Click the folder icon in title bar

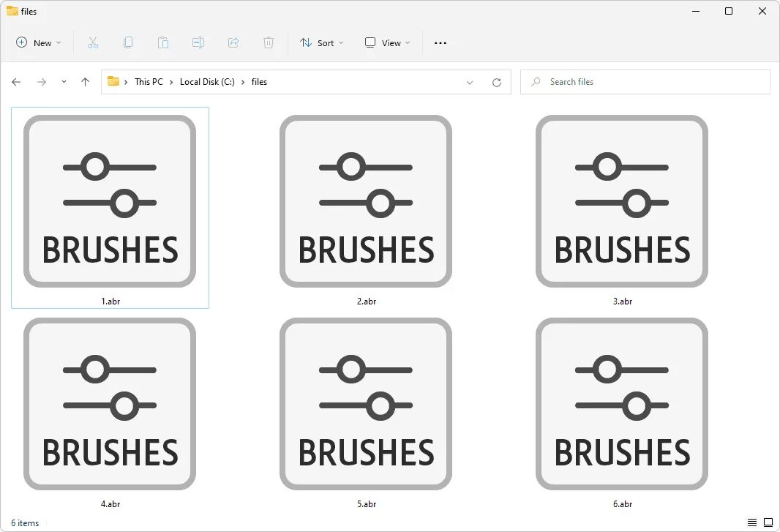[x=12, y=11]
